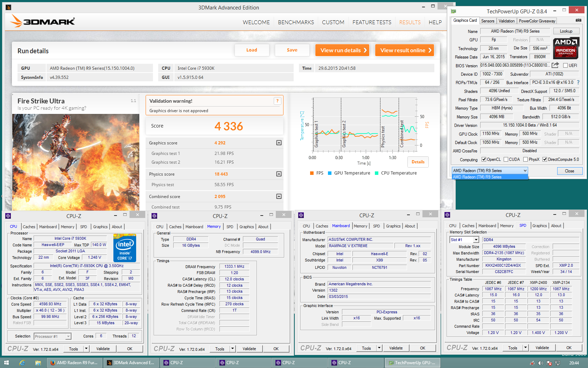Click OK in the CPU-Z Memory window

coord(276,349)
